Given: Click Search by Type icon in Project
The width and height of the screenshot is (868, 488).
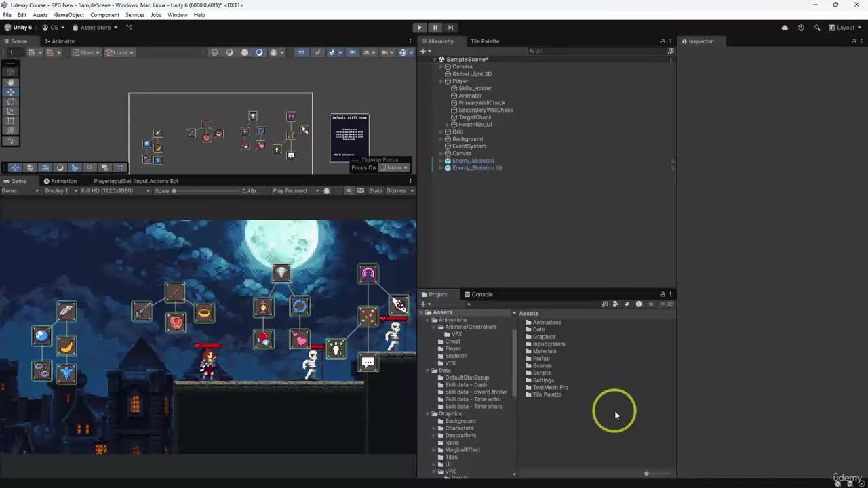Looking at the screenshot, I should [616, 304].
